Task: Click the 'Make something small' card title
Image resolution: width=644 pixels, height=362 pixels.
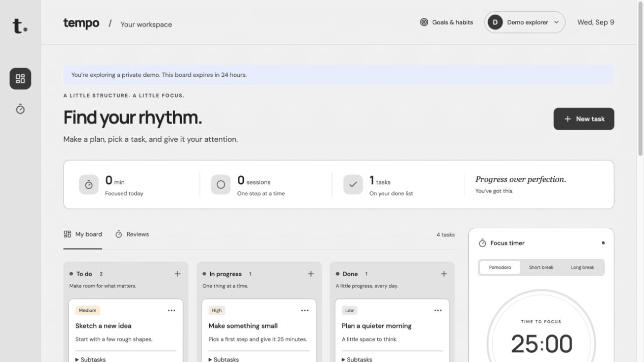Action: [243, 326]
